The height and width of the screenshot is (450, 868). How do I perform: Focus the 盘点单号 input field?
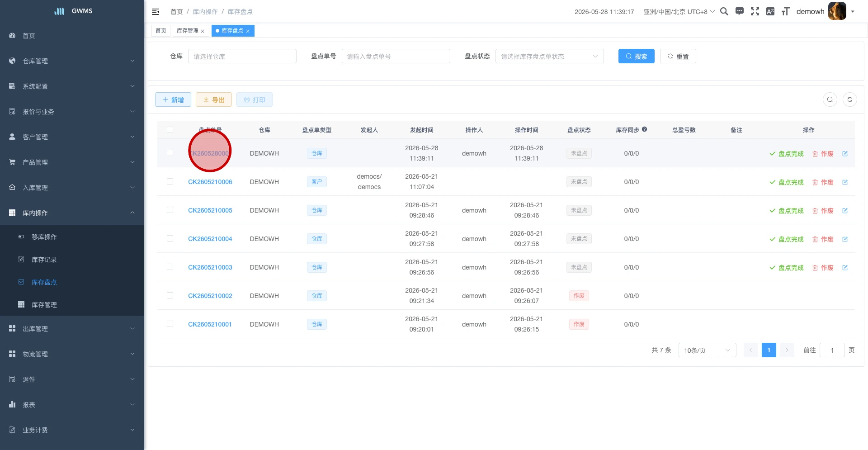[396, 56]
